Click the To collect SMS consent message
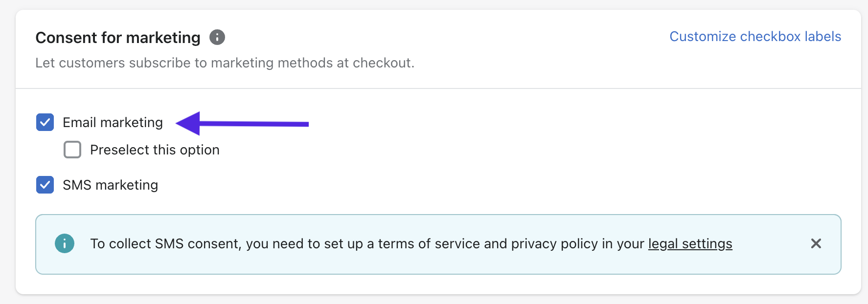The image size is (868, 304). tap(411, 243)
